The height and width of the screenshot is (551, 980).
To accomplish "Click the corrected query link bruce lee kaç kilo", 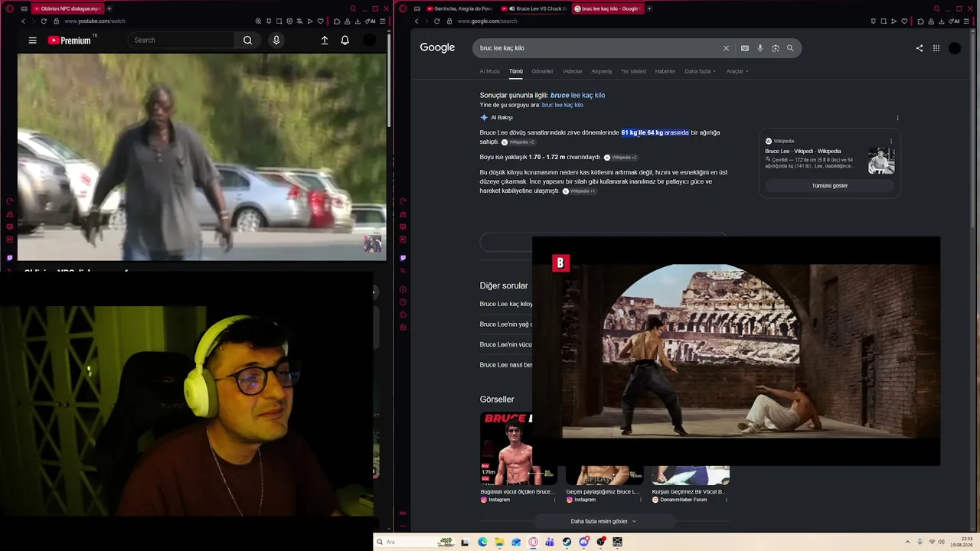I will pos(577,96).
